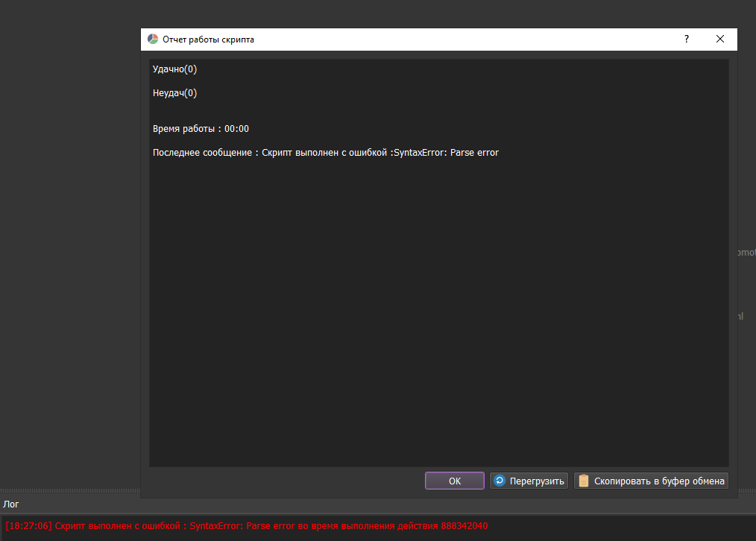Image resolution: width=756 pixels, height=541 pixels.
Task: Click the Отчет работы скрипта title text
Action: coord(208,39)
